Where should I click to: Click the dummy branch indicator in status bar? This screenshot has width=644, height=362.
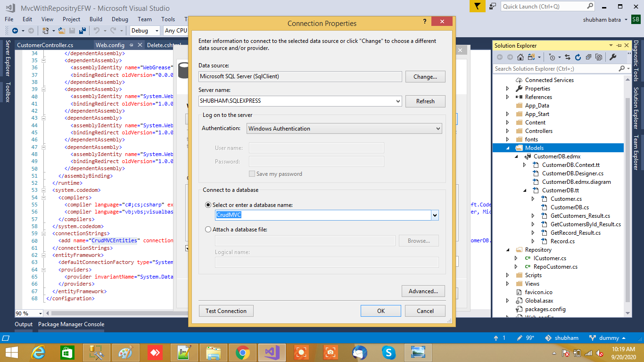tap(609, 338)
